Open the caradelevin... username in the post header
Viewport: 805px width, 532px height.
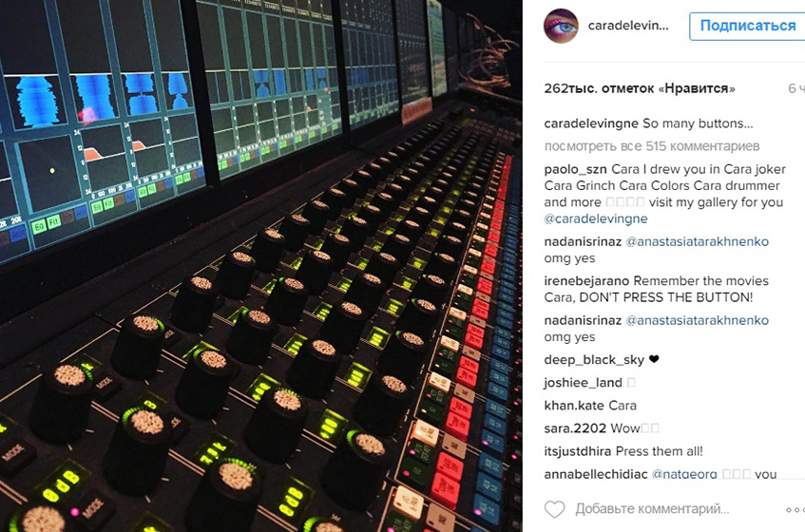pyautogui.click(x=628, y=26)
